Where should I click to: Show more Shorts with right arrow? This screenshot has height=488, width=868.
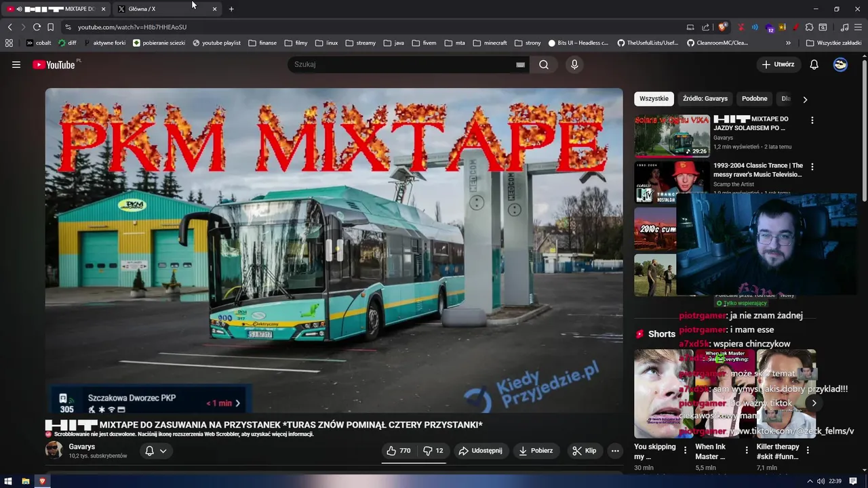click(814, 403)
